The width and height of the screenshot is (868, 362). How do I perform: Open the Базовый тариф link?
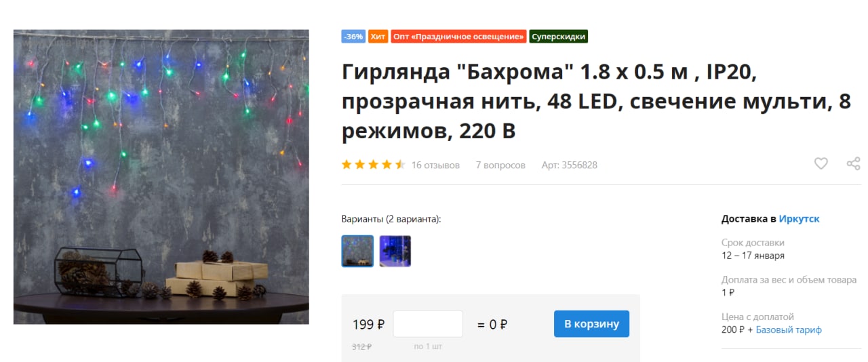click(x=789, y=330)
